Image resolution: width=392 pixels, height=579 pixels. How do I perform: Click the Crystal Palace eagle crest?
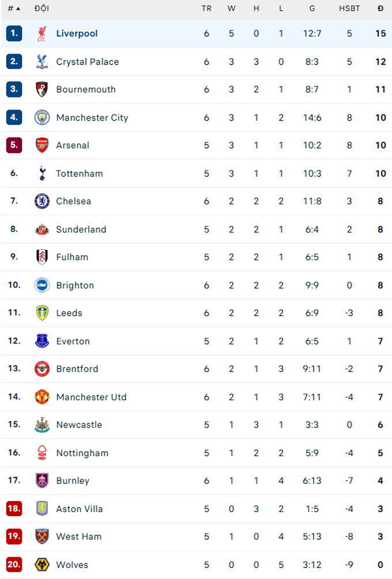42,62
